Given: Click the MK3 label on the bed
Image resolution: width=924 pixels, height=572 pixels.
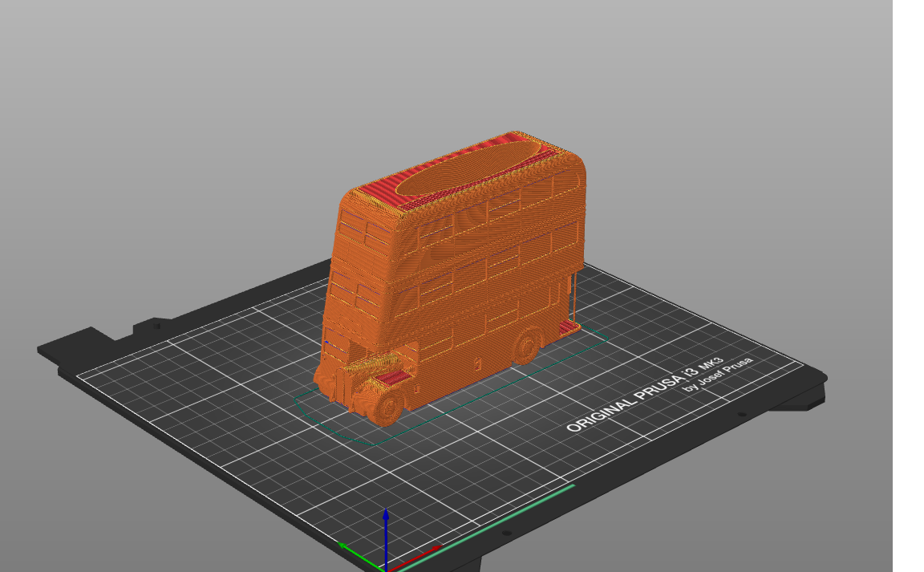Looking at the screenshot, I should (711, 366).
